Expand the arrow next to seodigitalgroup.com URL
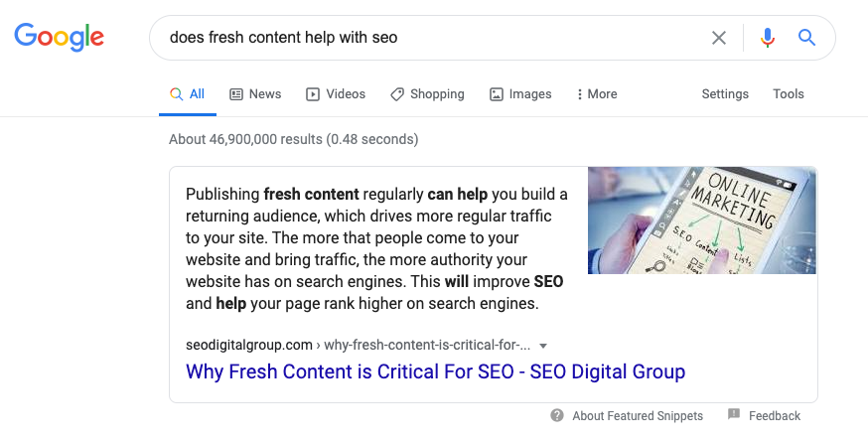 [x=543, y=346]
